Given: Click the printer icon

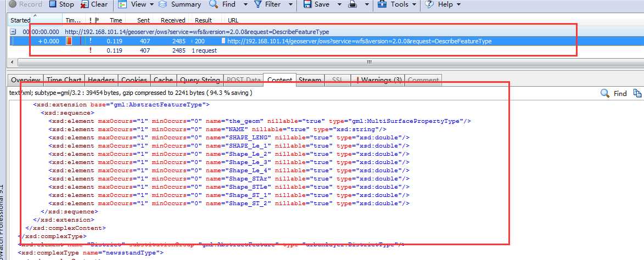Looking at the screenshot, I should click(x=352, y=4).
